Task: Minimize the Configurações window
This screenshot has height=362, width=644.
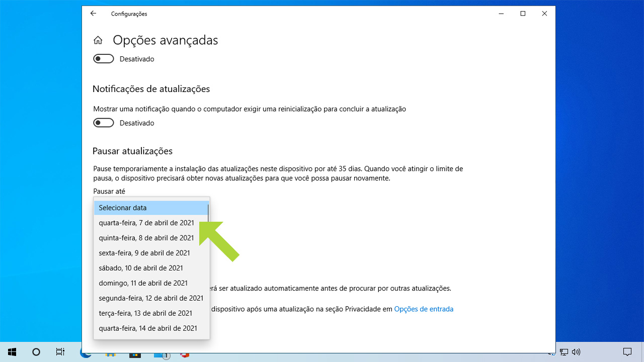Action: (501, 14)
